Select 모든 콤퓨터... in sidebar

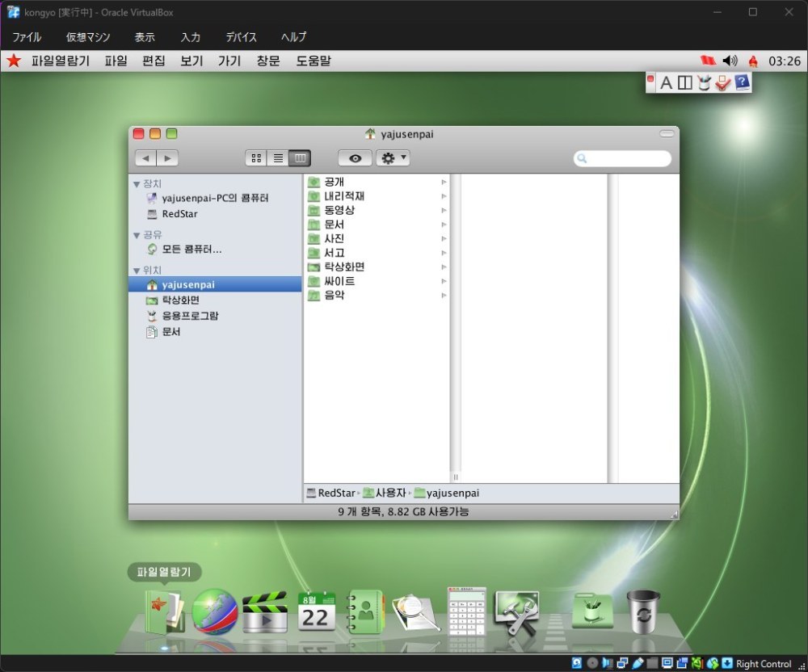215,250
